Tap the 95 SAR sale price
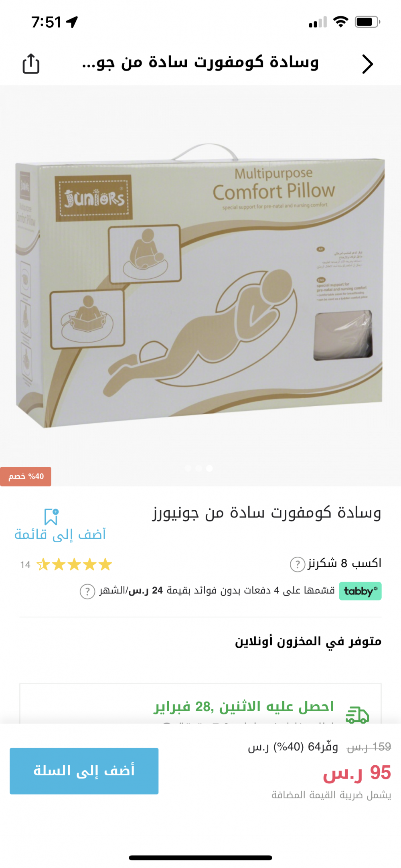This screenshot has width=401, height=868. pos(357,773)
